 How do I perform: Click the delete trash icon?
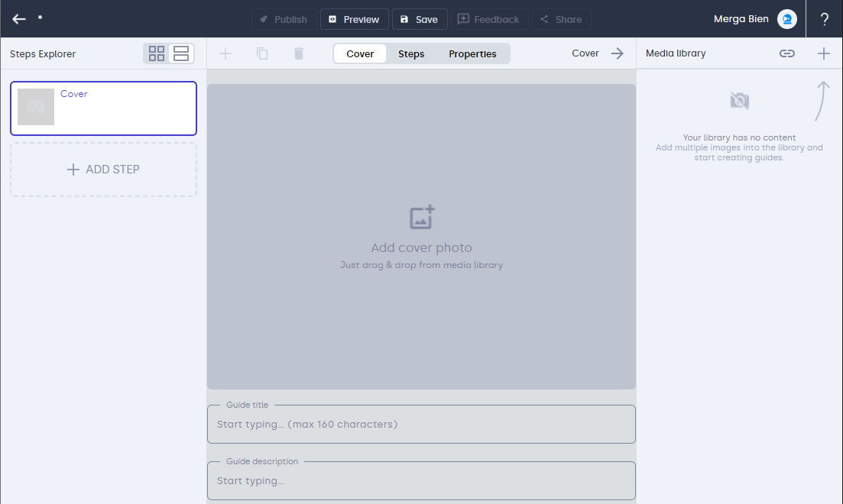tap(299, 53)
